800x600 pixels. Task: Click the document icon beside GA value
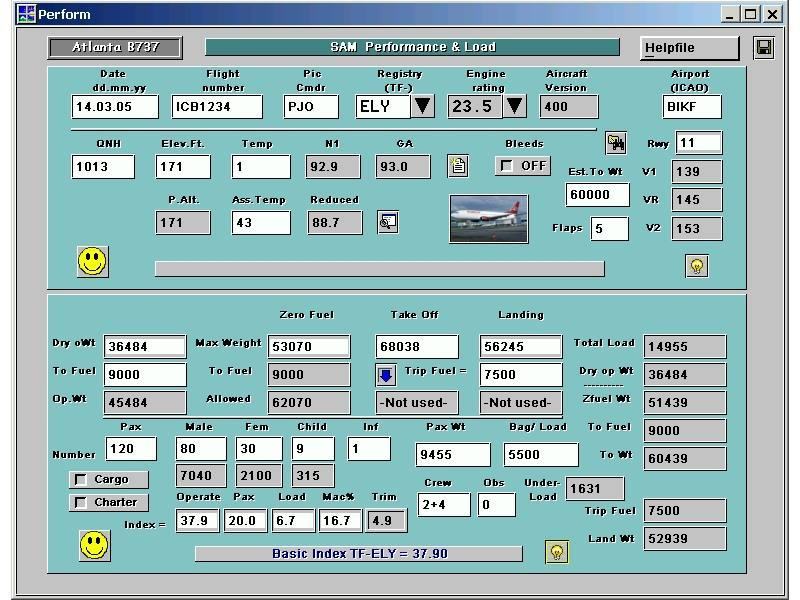[x=458, y=166]
